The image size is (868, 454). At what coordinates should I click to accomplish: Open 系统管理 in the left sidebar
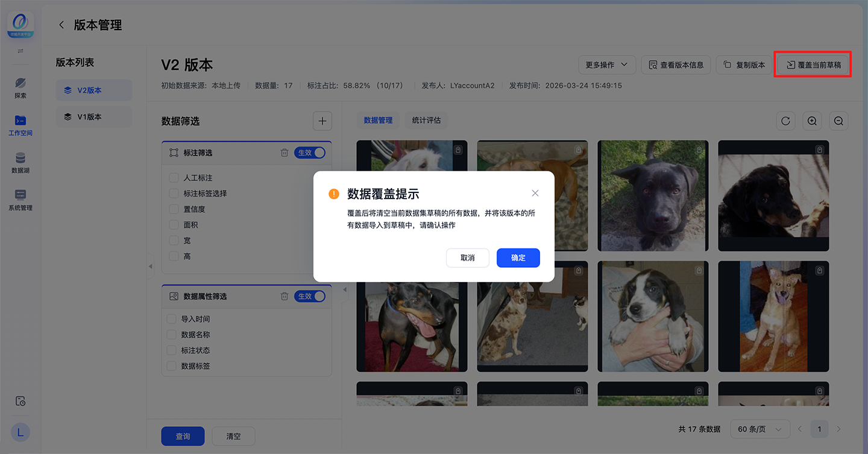point(20,200)
